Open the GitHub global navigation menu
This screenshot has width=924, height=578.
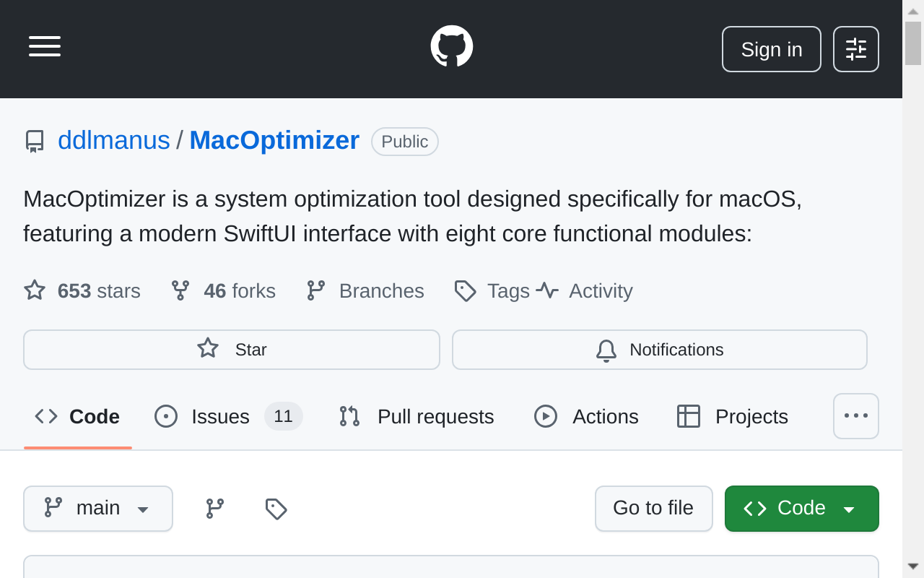pos(44,46)
